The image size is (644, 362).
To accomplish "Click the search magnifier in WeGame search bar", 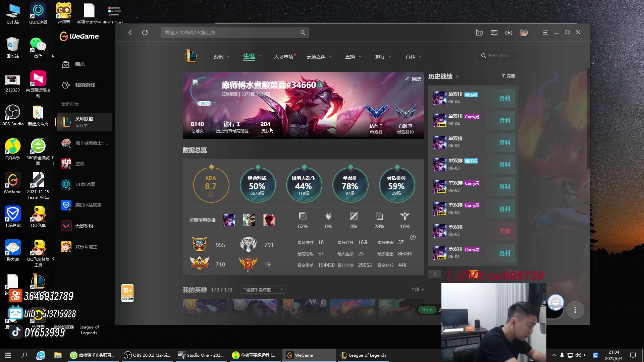I will coord(303,33).
